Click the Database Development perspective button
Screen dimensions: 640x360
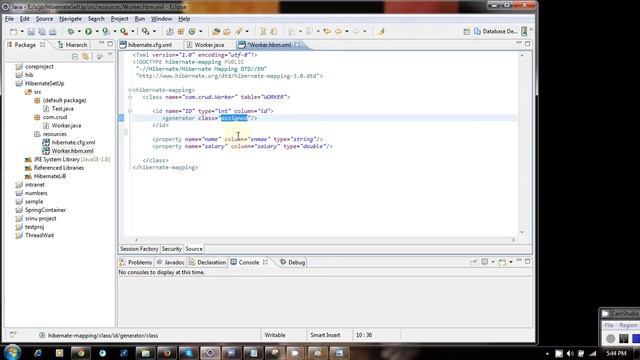click(496, 31)
